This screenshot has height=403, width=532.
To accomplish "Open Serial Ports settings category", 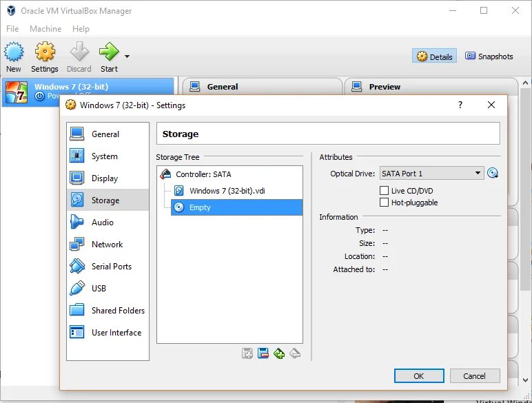I will point(108,267).
